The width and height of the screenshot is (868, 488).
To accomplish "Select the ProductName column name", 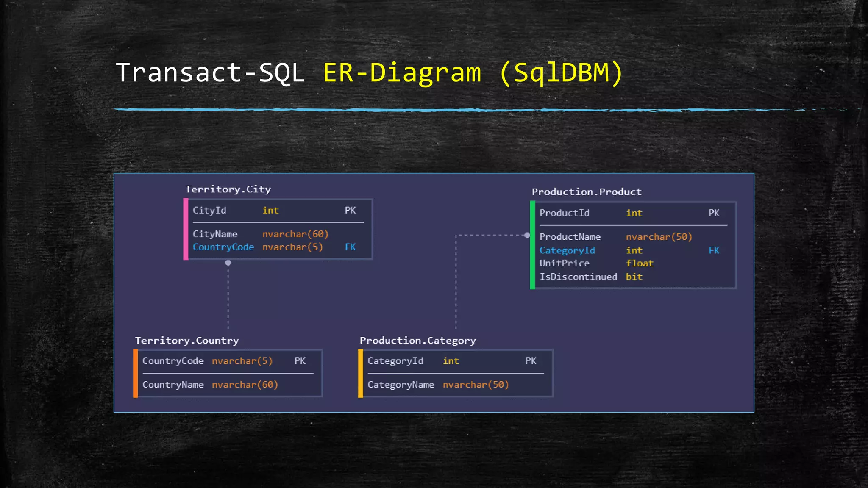I will click(570, 237).
